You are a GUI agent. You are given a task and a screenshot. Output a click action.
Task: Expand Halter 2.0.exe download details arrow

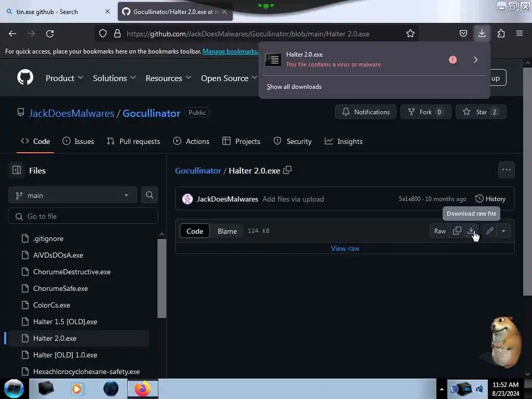pyautogui.click(x=475, y=60)
